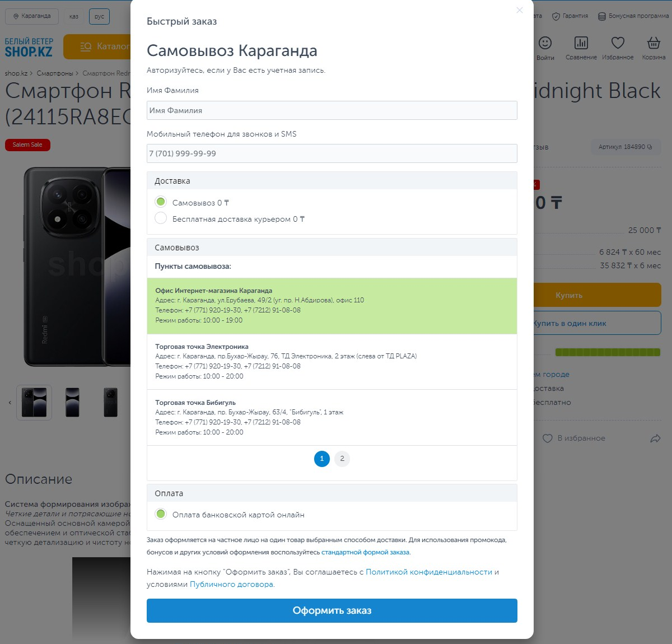
Task: Go to previous product thumbnail
Action: click(x=10, y=403)
